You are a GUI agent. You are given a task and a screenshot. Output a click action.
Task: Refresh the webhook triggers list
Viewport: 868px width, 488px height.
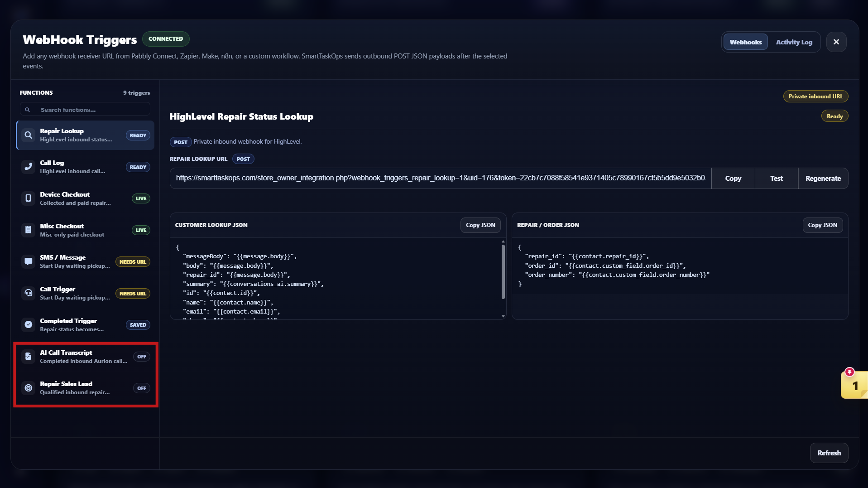pyautogui.click(x=829, y=453)
